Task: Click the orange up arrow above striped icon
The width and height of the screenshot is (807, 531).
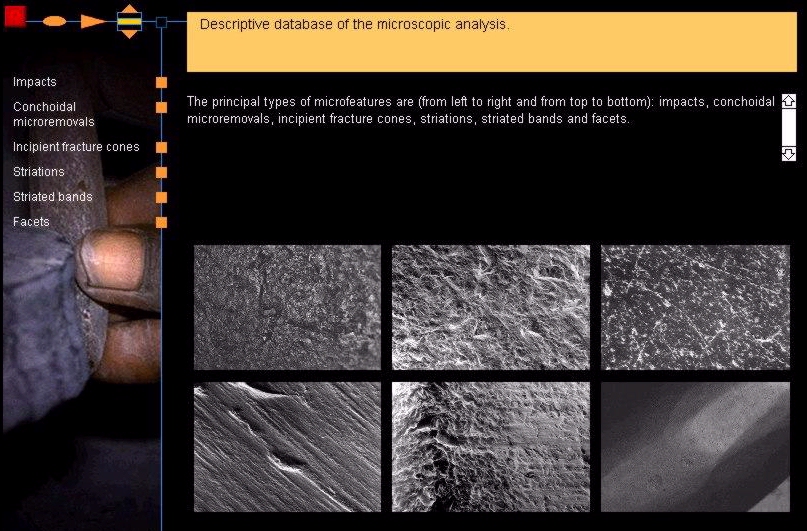Action: (x=130, y=9)
